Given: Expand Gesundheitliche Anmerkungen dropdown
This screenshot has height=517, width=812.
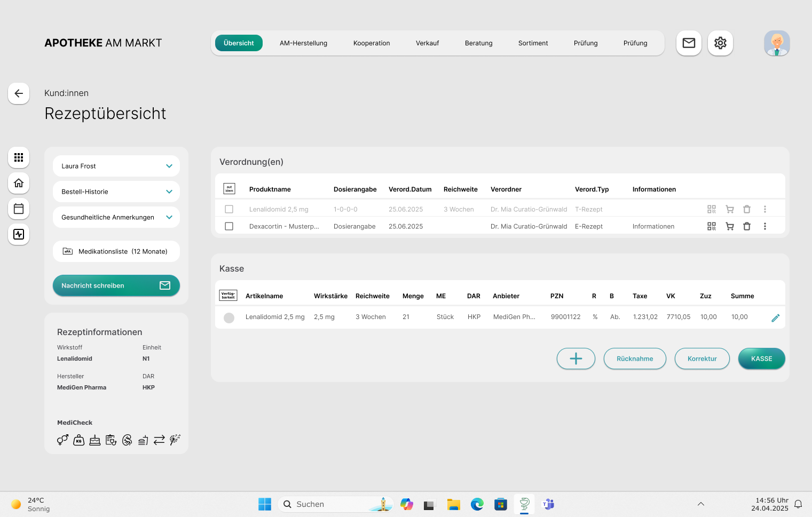Looking at the screenshot, I should point(116,217).
